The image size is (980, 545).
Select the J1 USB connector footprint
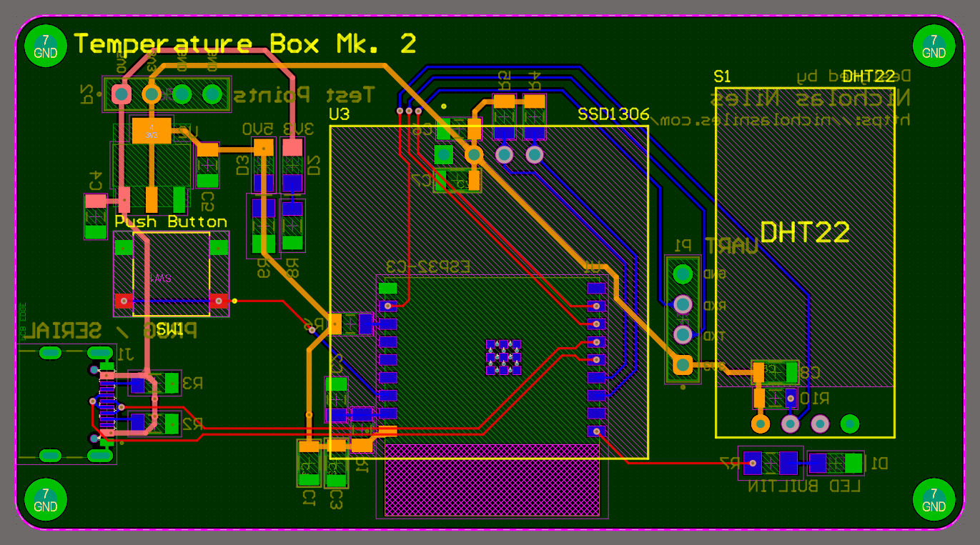click(x=67, y=404)
